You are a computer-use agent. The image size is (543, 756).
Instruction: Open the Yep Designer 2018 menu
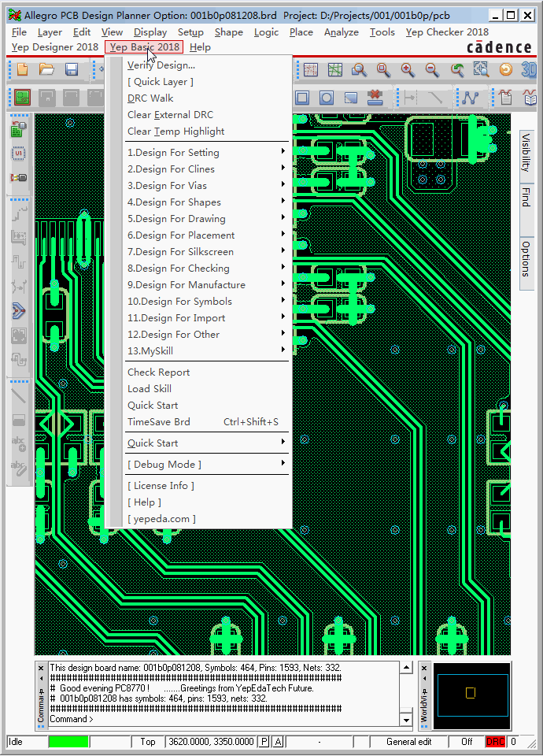tap(55, 47)
